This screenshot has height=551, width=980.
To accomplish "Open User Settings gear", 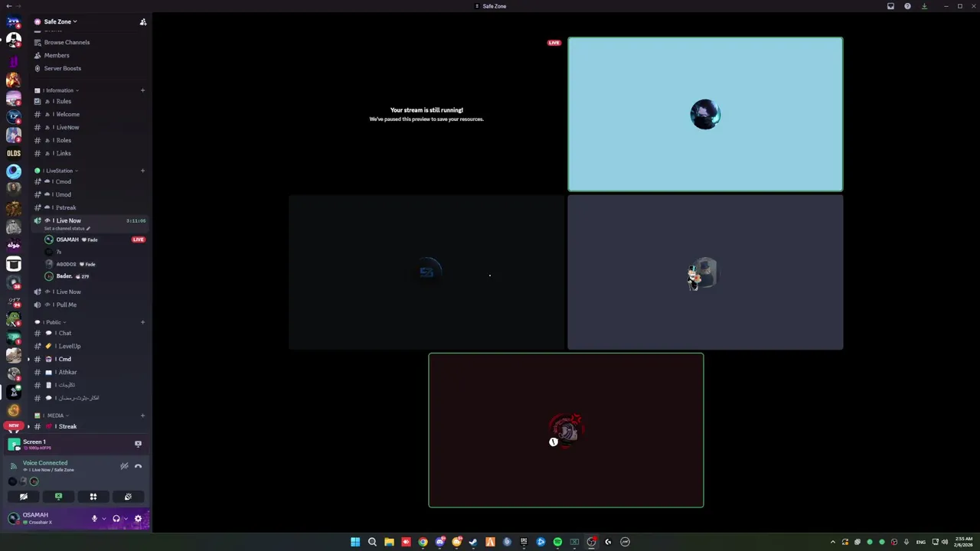I will 139,519.
